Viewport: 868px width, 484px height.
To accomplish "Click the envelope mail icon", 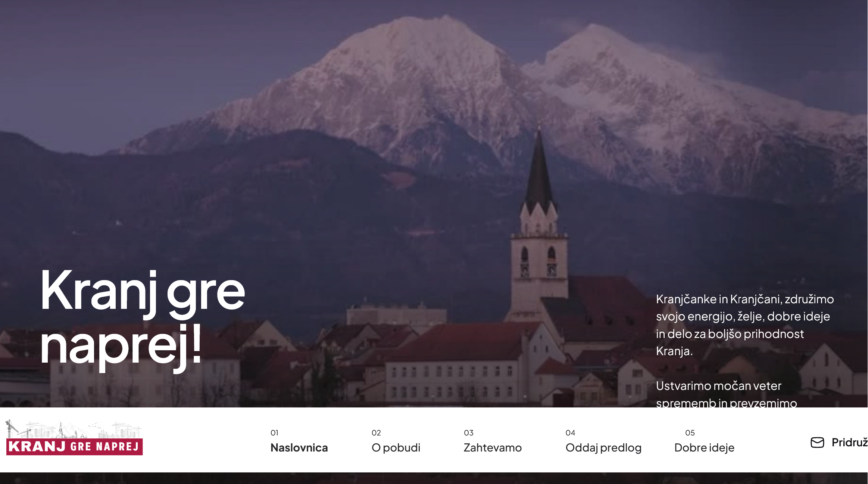I will (x=817, y=443).
